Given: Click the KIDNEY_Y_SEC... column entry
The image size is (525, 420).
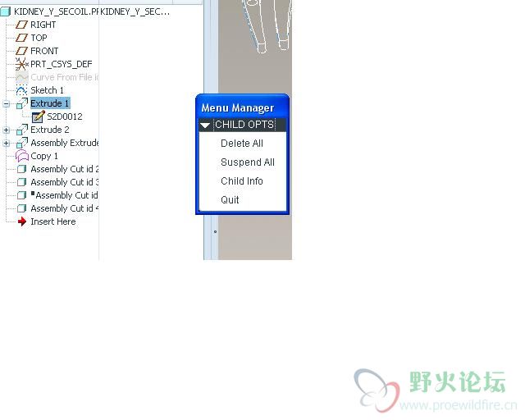Looking at the screenshot, I should click(135, 12).
